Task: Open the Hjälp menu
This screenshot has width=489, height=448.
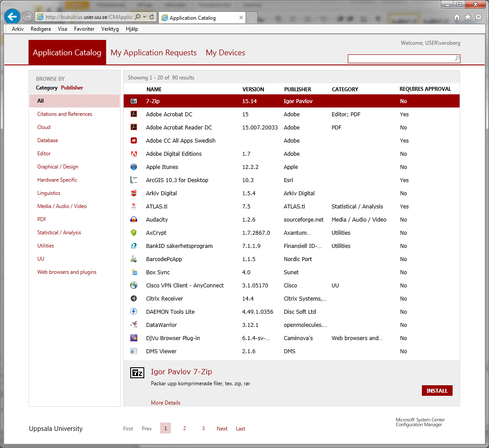Action: [132, 29]
